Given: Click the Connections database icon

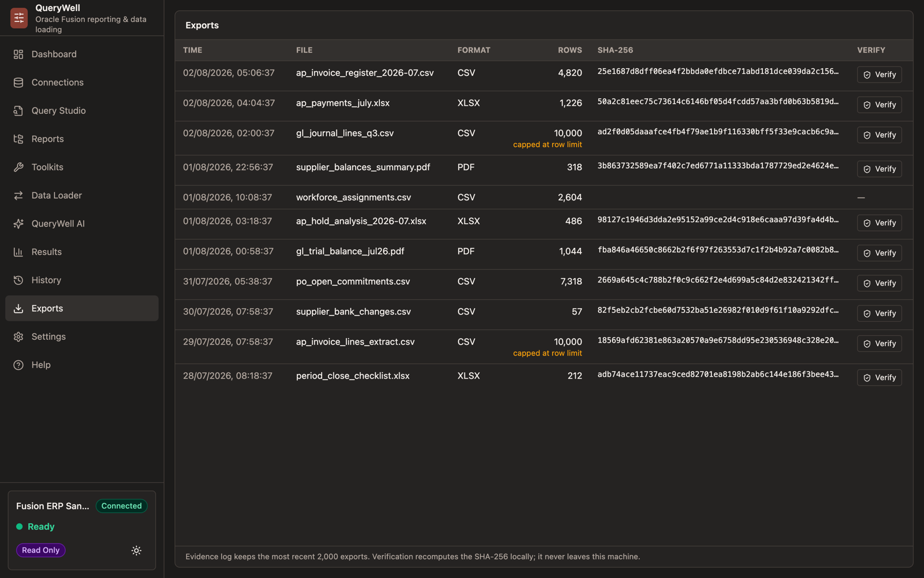Looking at the screenshot, I should click(18, 83).
